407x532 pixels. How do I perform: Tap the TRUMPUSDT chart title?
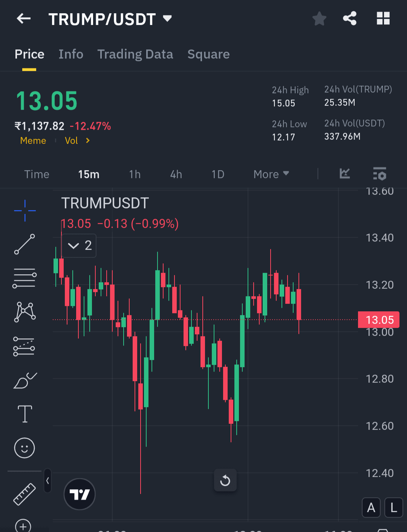pos(105,203)
